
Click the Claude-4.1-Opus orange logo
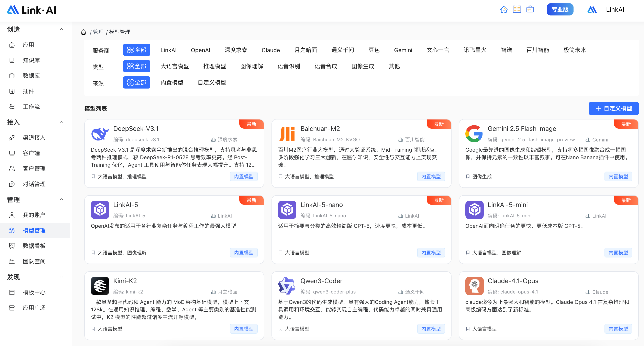point(474,286)
